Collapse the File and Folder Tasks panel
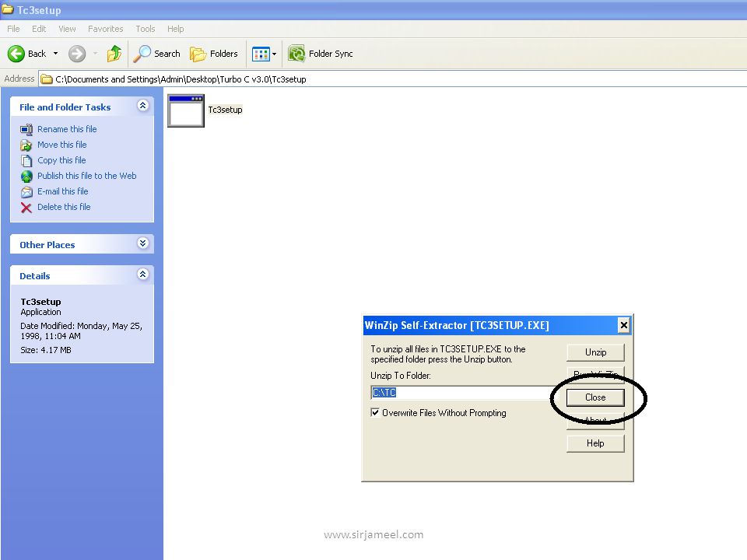 [143, 106]
